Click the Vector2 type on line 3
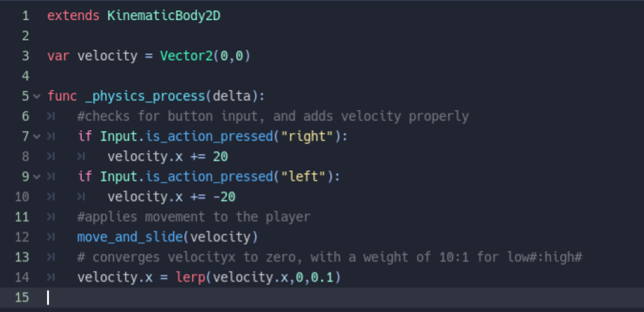Image resolution: width=644 pixels, height=312 pixels. pos(186,55)
